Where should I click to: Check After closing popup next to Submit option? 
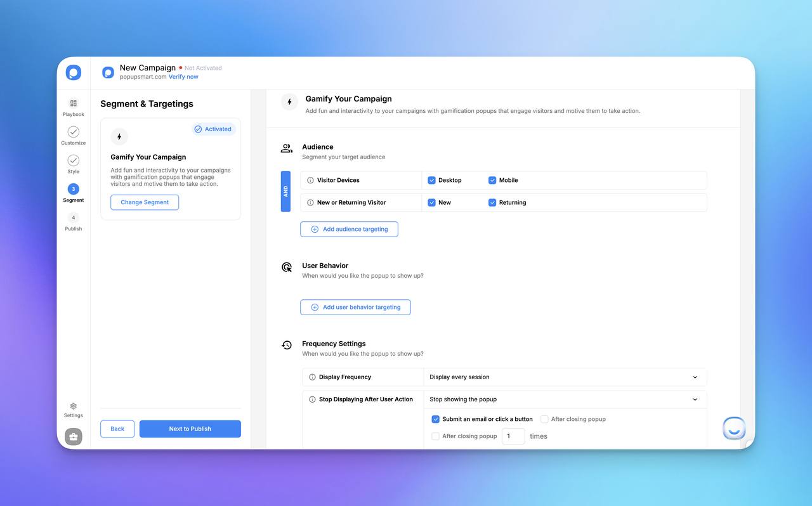pyautogui.click(x=544, y=419)
